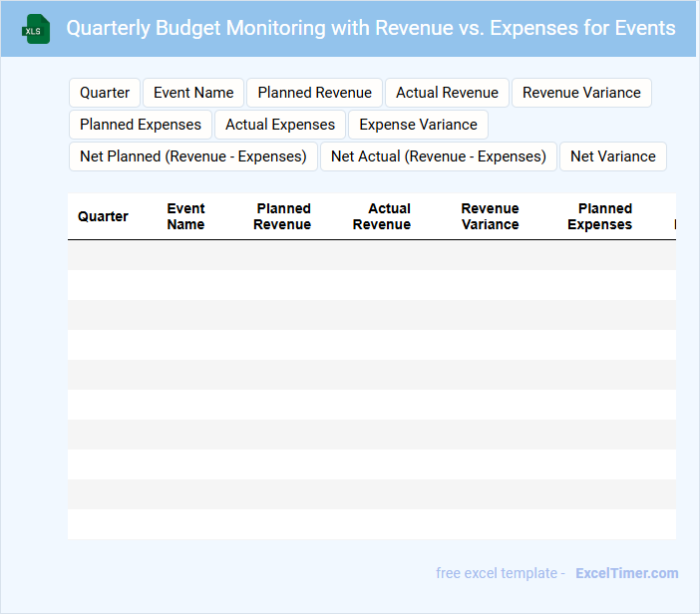Select the Event Name column header
The height and width of the screenshot is (614, 700).
coord(185,216)
